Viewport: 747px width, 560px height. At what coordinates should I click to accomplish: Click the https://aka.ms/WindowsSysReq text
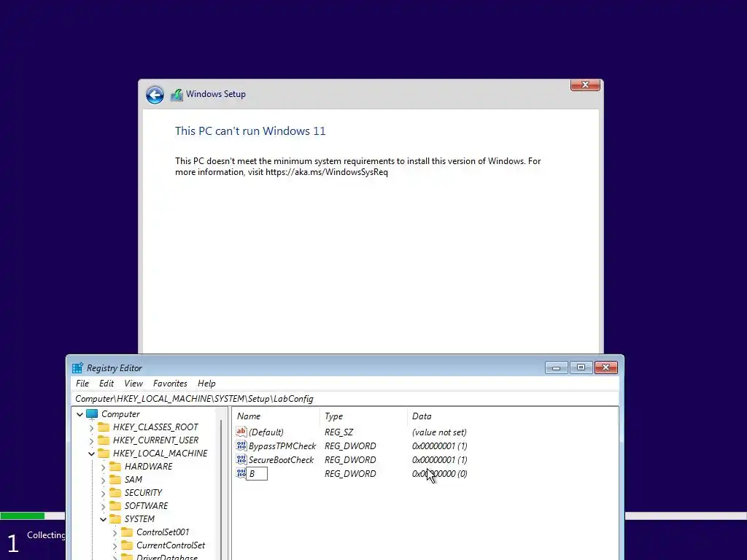(327, 172)
